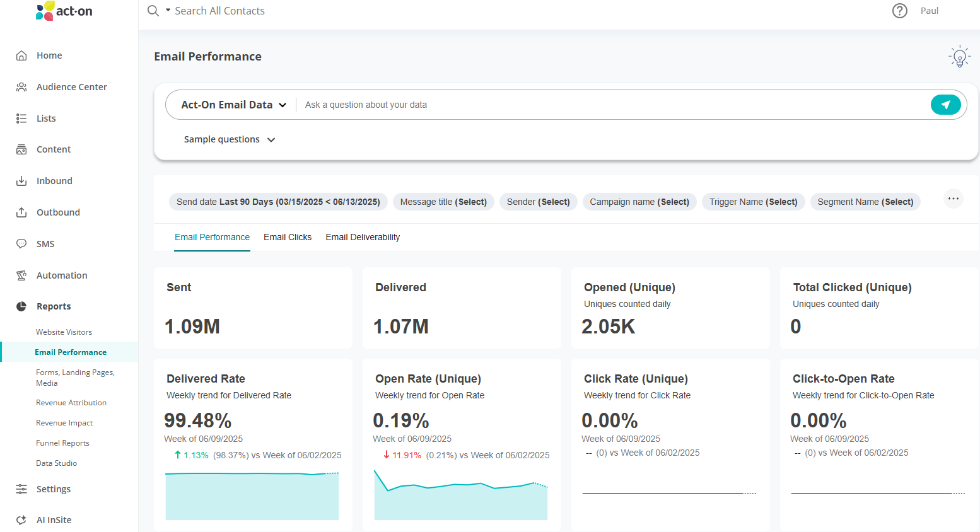Screen dimensions: 980x532
Task: Click the Reports pie chart icon
Action: [21, 306]
